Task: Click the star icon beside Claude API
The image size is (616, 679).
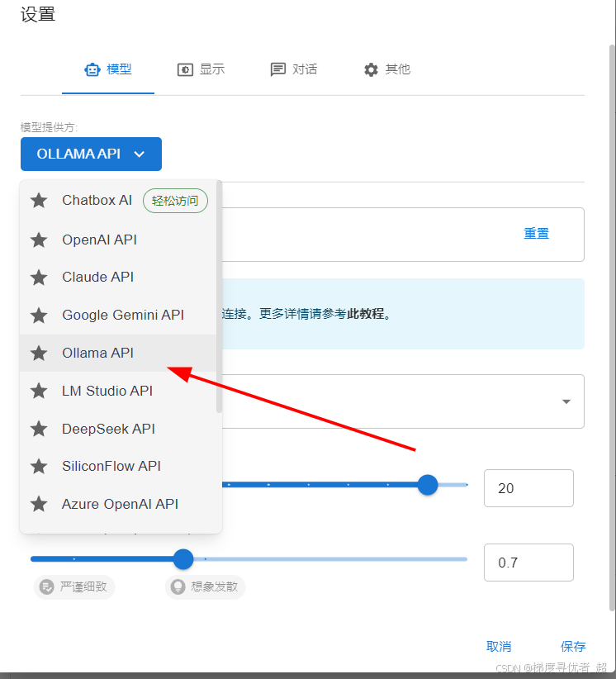Action: pyautogui.click(x=39, y=278)
